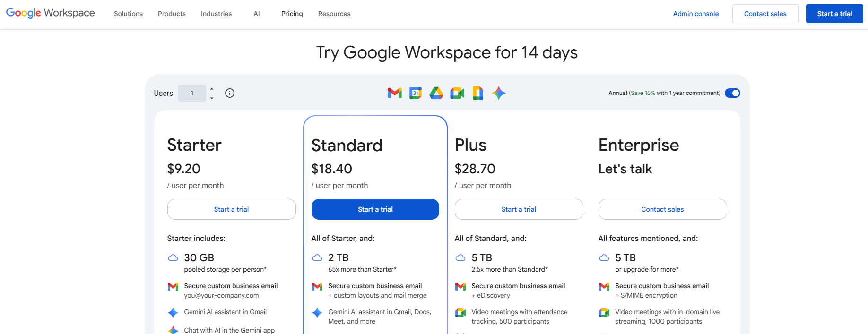
Task: Click the Gmail icon in the Starter plan
Action: [173, 286]
